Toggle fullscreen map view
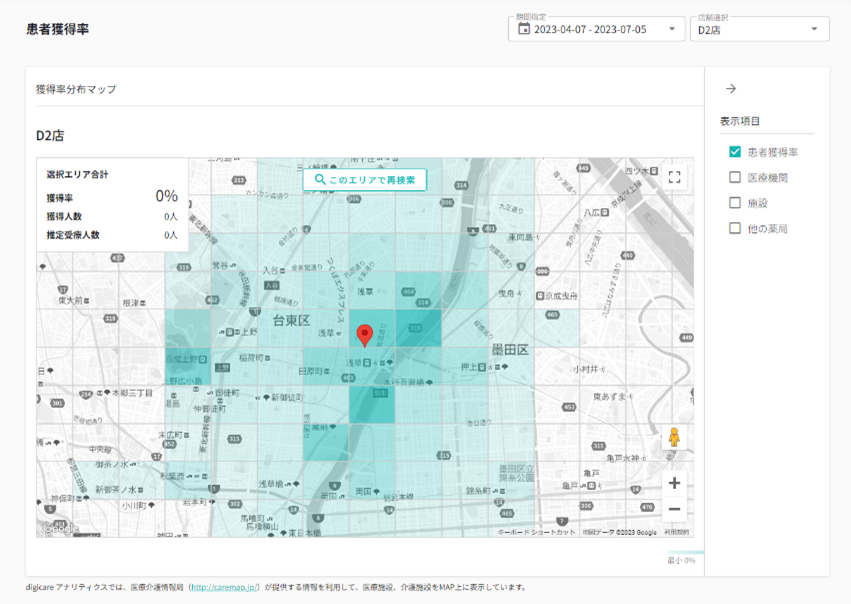Viewport: 851px width, 604px height. click(674, 177)
